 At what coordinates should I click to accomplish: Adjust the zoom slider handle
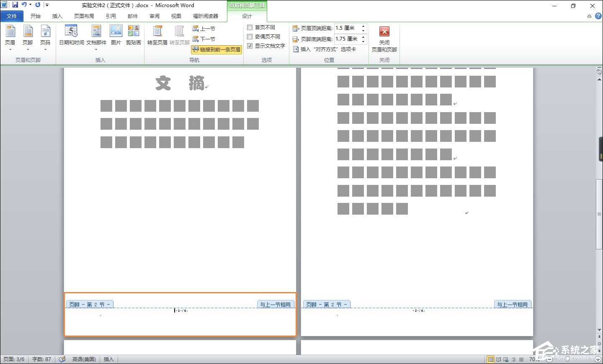[x=567, y=359]
